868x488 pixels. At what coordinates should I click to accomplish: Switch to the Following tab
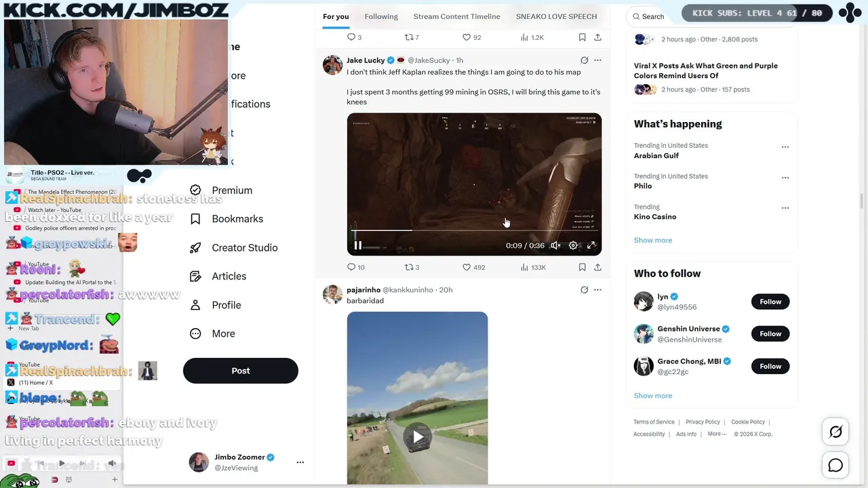(381, 16)
